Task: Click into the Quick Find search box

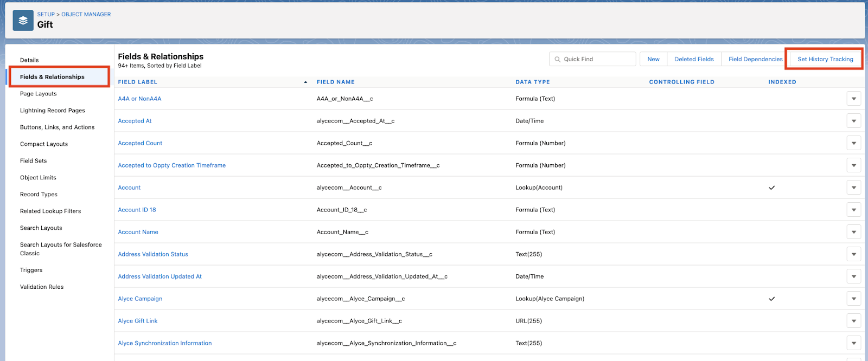Action: pos(592,59)
